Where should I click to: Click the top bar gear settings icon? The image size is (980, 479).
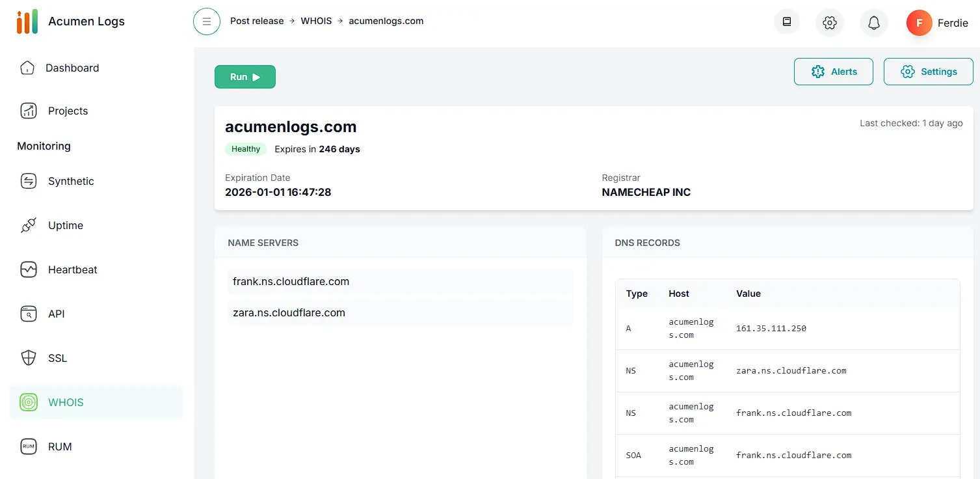coord(830,23)
